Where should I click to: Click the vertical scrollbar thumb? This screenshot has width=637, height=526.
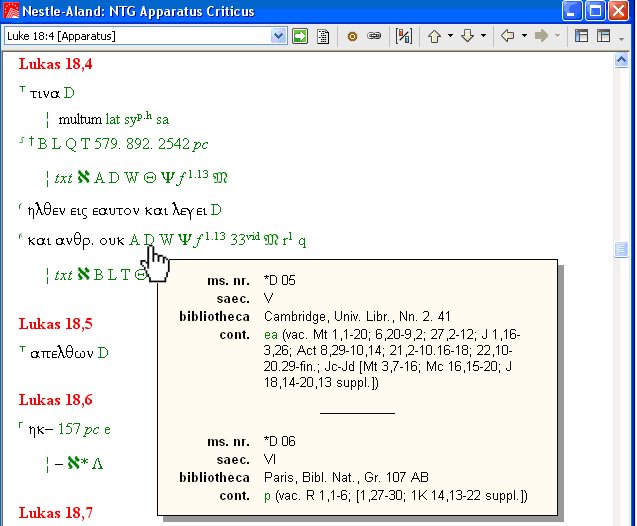(621, 249)
